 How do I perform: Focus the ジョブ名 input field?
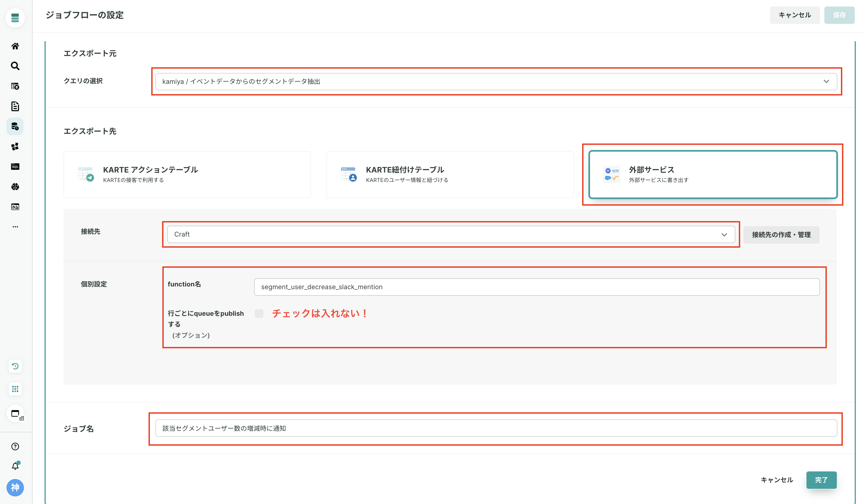pyautogui.click(x=496, y=428)
